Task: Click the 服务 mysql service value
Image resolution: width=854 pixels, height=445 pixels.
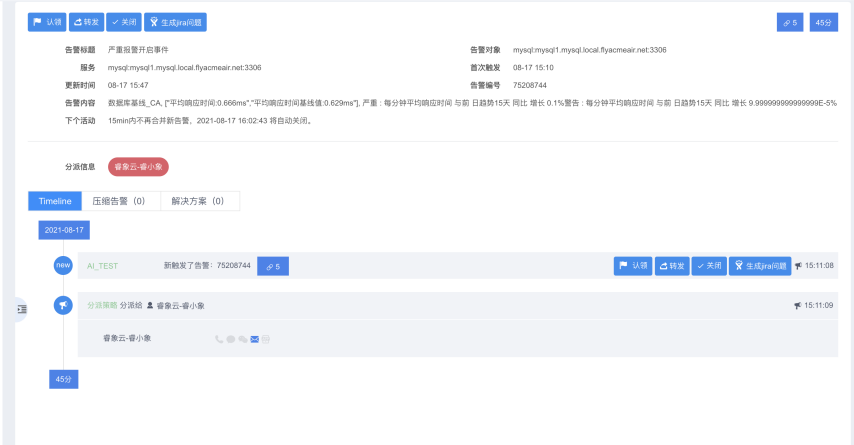Action: (x=185, y=68)
